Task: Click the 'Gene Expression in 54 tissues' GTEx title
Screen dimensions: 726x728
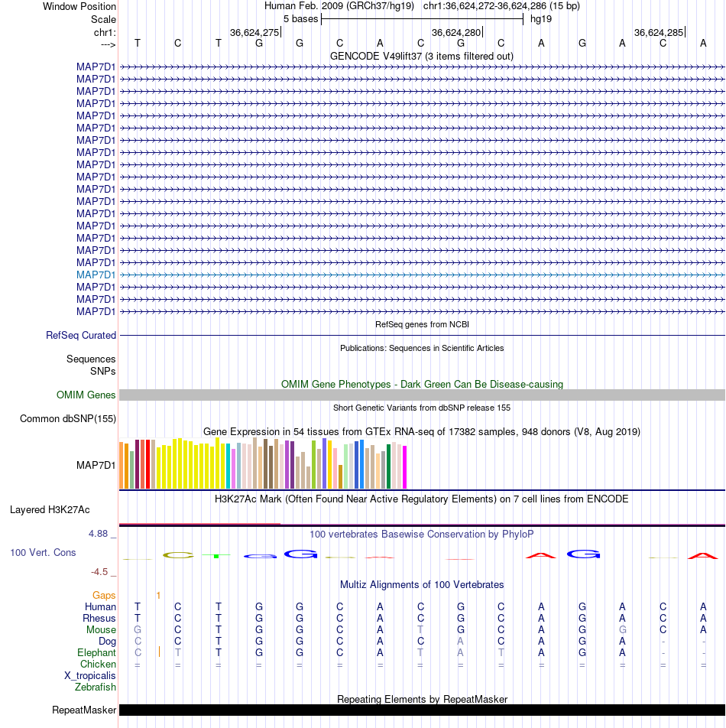Action: coord(422,431)
